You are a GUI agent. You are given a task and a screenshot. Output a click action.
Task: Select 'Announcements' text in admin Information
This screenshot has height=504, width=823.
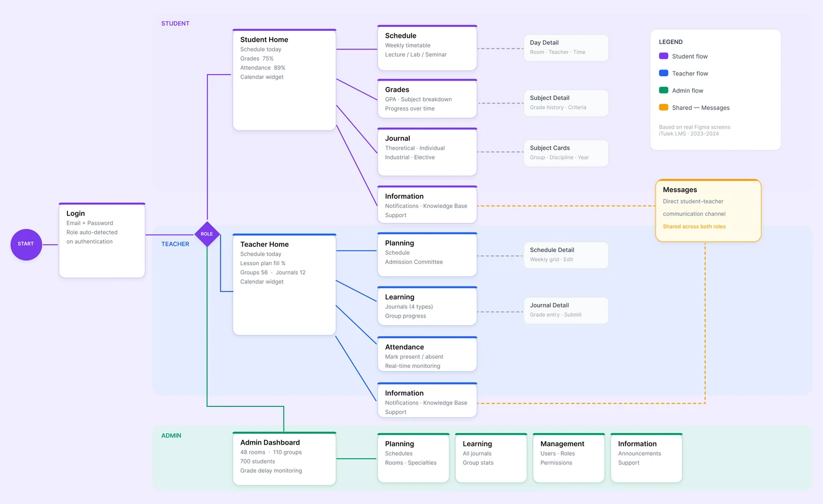(639, 454)
